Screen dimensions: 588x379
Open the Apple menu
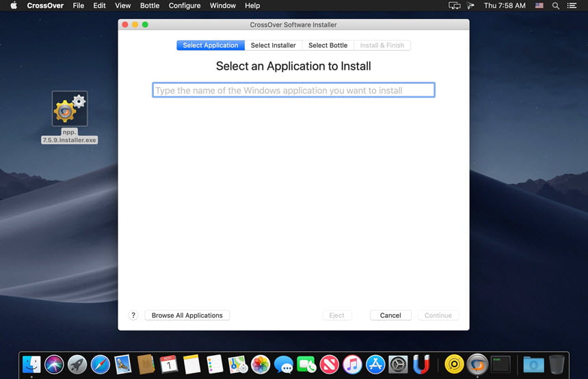pyautogui.click(x=14, y=5)
